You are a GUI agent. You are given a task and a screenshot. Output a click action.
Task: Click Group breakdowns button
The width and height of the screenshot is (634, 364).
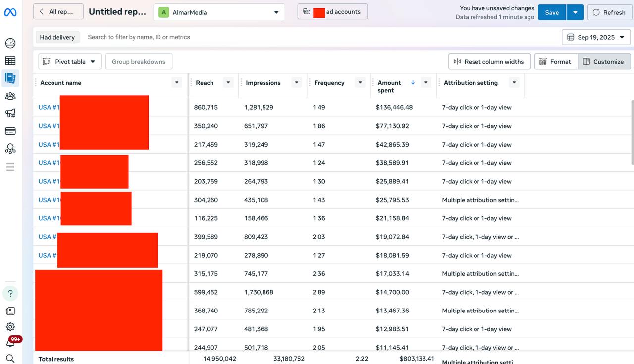point(139,61)
